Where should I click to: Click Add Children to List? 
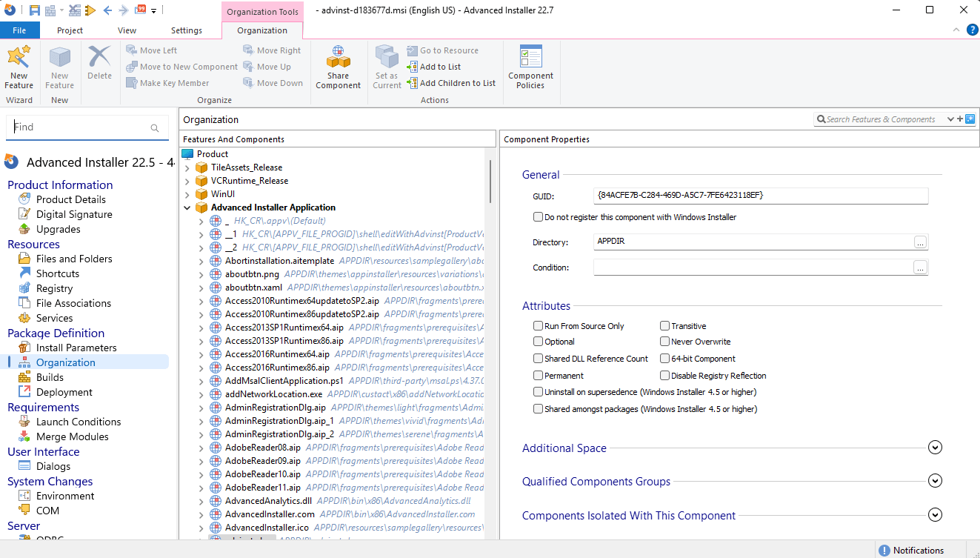pos(457,83)
